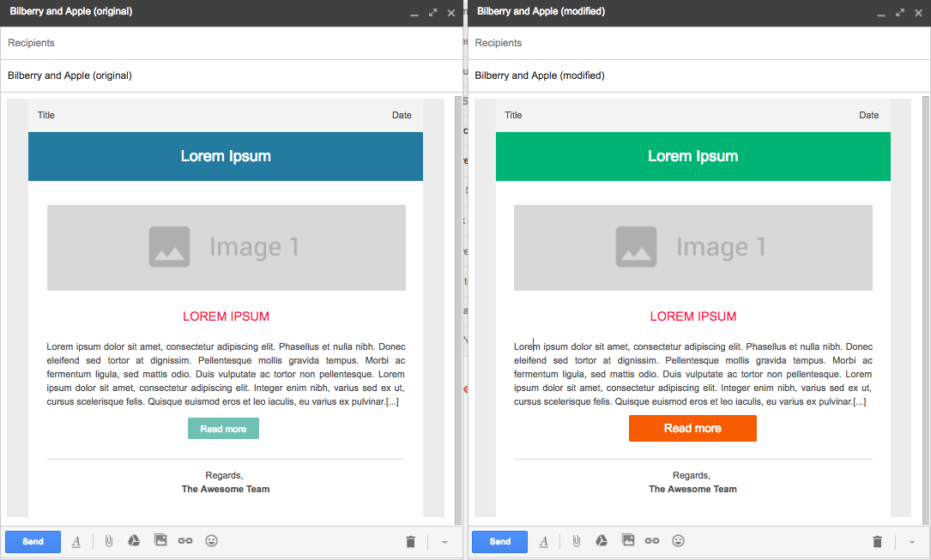Discard the modified draft with trash icon
931x560 pixels.
click(877, 541)
